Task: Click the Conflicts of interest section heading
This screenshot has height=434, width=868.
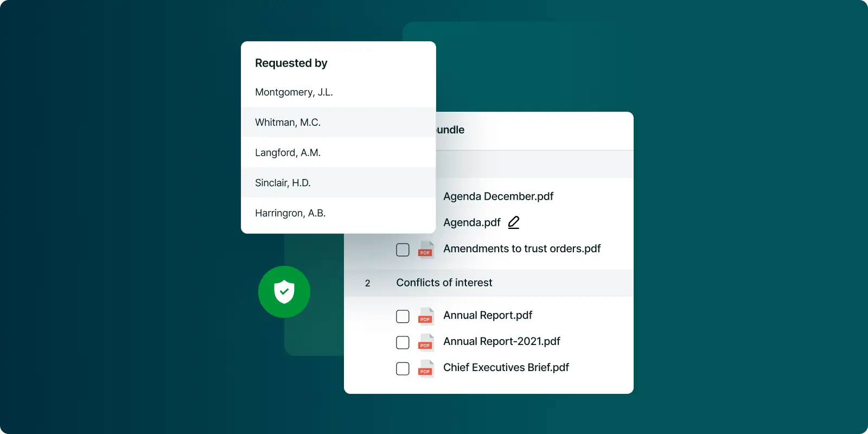Action: pos(444,283)
